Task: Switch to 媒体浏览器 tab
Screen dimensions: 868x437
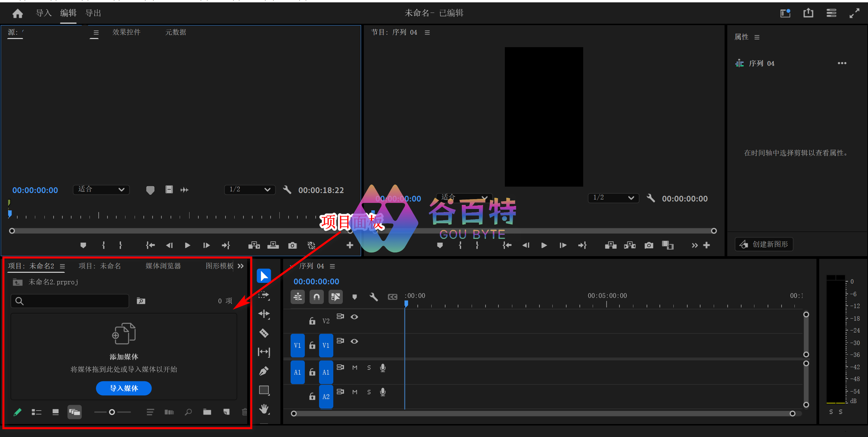Action: coord(163,266)
